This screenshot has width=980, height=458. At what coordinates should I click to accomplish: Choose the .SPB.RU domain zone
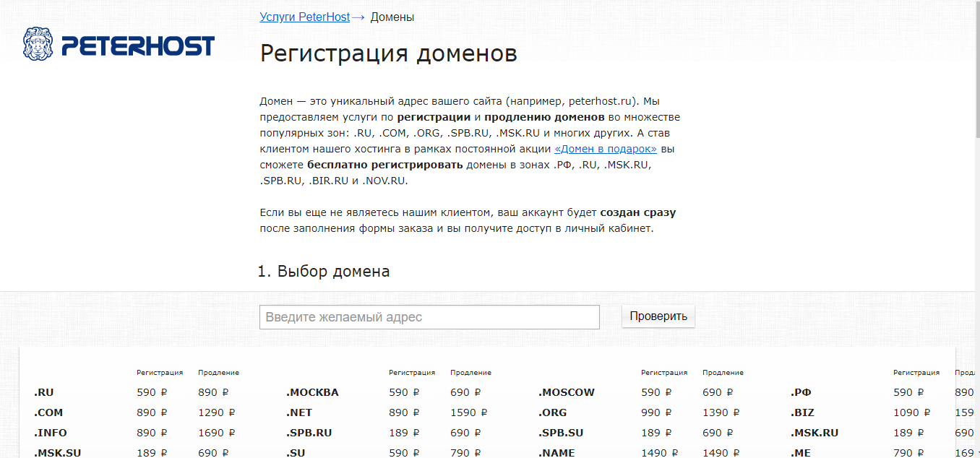pos(309,433)
